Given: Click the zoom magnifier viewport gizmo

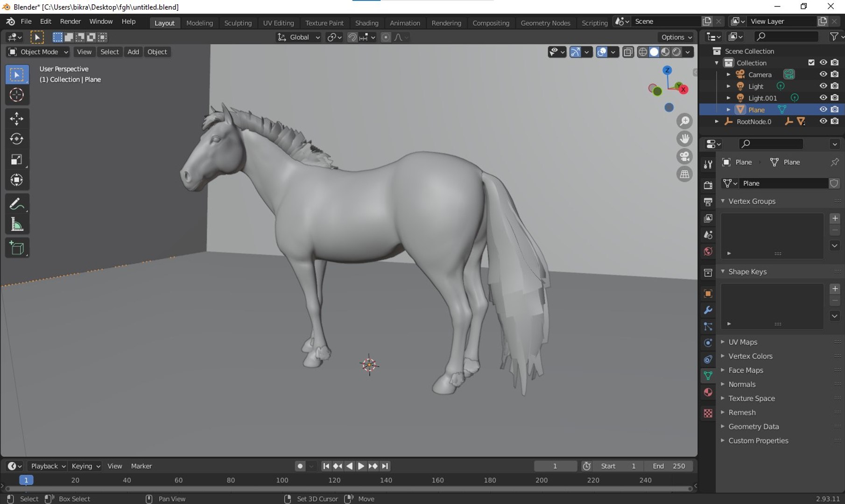Looking at the screenshot, I should (x=684, y=121).
